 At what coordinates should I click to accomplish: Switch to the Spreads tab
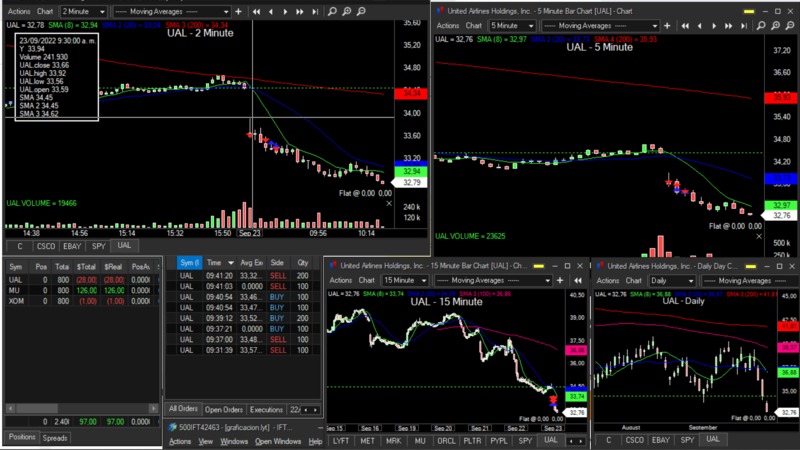56,438
